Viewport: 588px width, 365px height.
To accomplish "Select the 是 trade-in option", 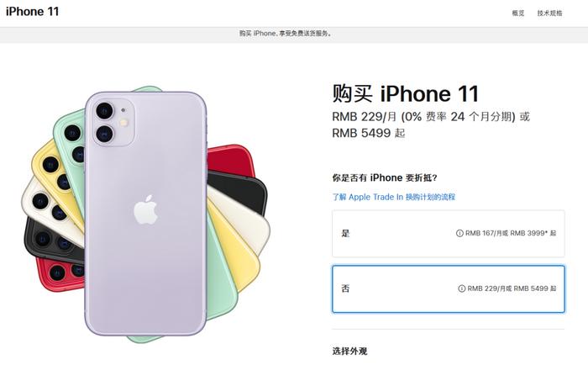I will pos(448,234).
